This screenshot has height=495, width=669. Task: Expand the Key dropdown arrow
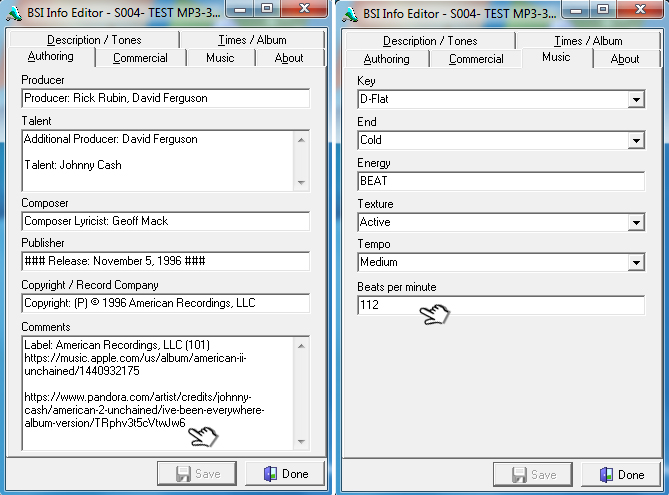(x=636, y=100)
